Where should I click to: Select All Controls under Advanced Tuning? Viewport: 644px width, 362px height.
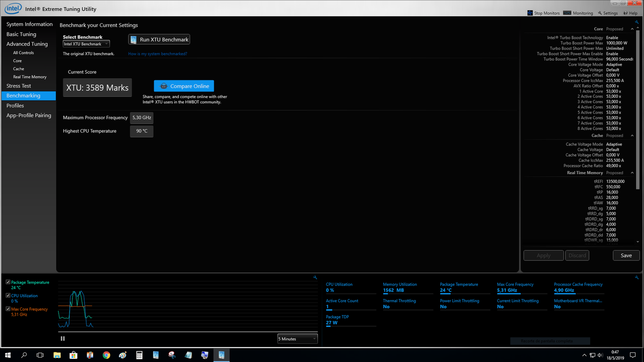click(23, 53)
